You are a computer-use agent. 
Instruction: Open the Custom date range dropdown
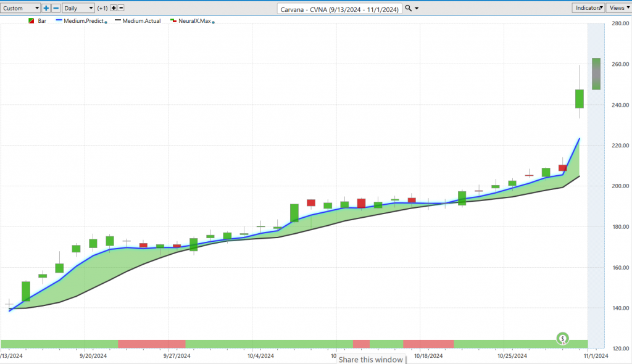tap(20, 8)
